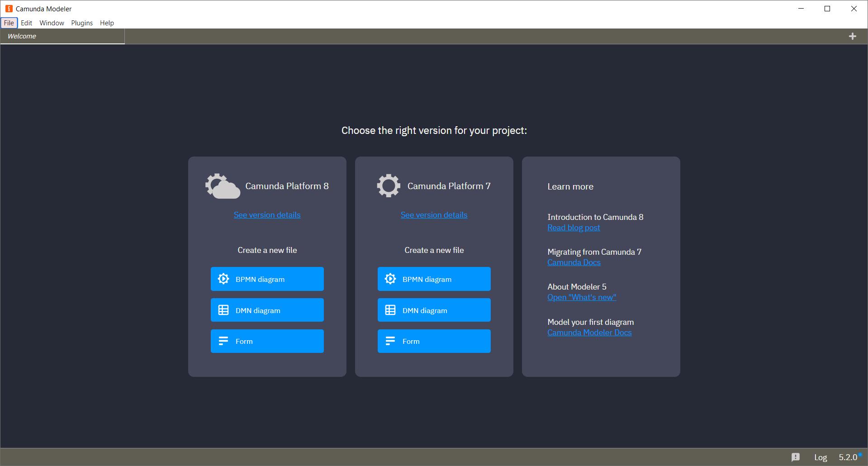Image resolution: width=868 pixels, height=466 pixels.
Task: Click the feedback icon in status bar
Action: (x=796, y=457)
